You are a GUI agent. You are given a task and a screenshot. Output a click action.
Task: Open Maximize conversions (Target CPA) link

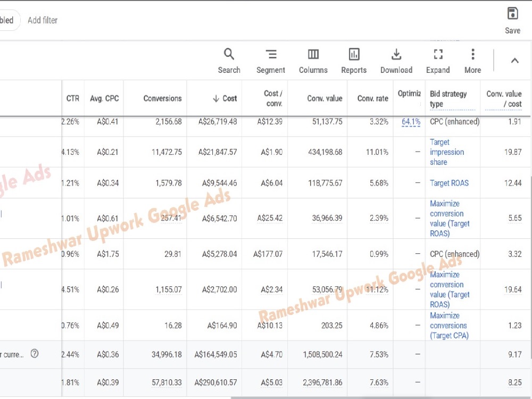coord(449,326)
